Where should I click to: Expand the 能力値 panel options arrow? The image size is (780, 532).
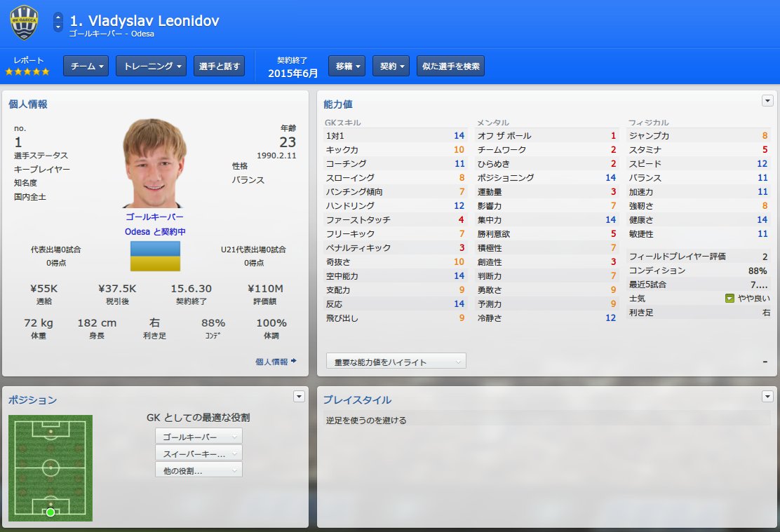[x=767, y=100]
